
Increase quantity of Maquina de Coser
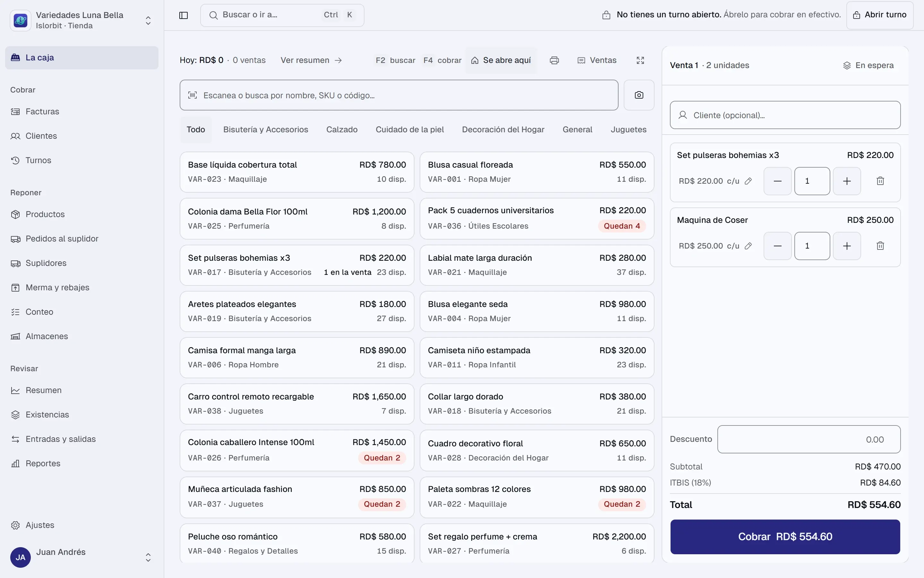pos(846,246)
